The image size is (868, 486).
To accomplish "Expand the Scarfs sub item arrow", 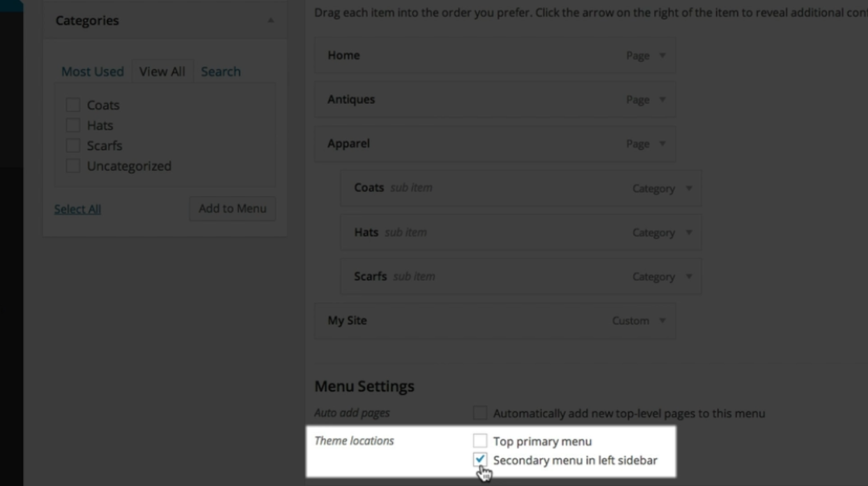I will point(689,277).
